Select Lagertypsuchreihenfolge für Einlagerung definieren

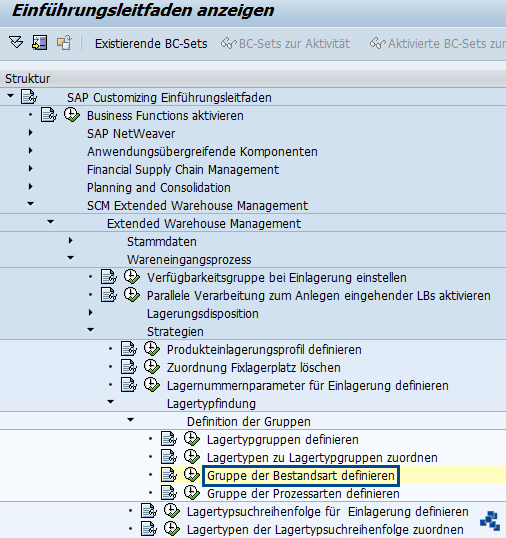point(328,512)
